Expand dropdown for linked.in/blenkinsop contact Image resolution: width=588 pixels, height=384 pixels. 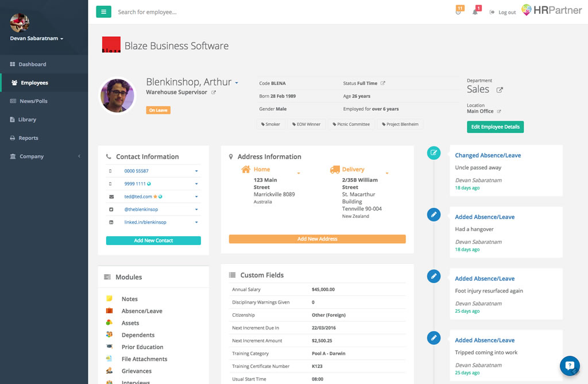[196, 222]
